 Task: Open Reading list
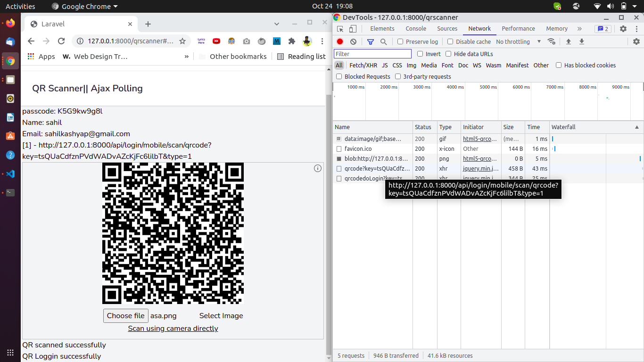[301, 56]
